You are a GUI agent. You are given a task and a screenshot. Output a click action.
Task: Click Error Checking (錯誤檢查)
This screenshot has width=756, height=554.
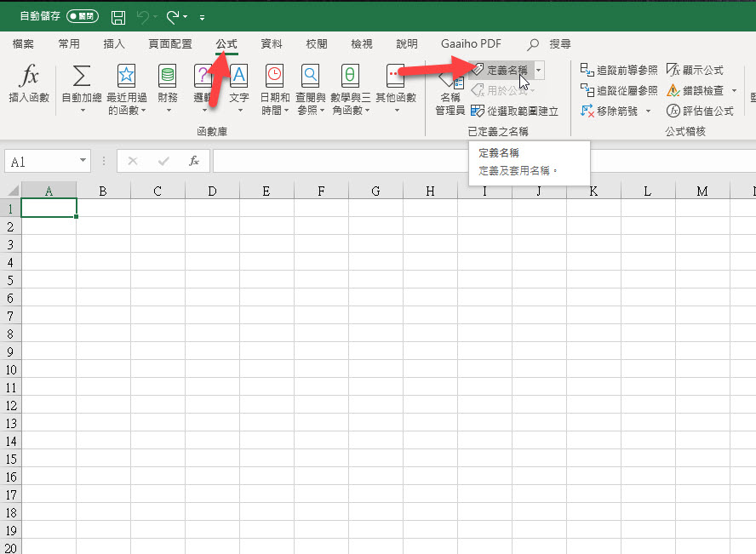pyautogui.click(x=695, y=90)
